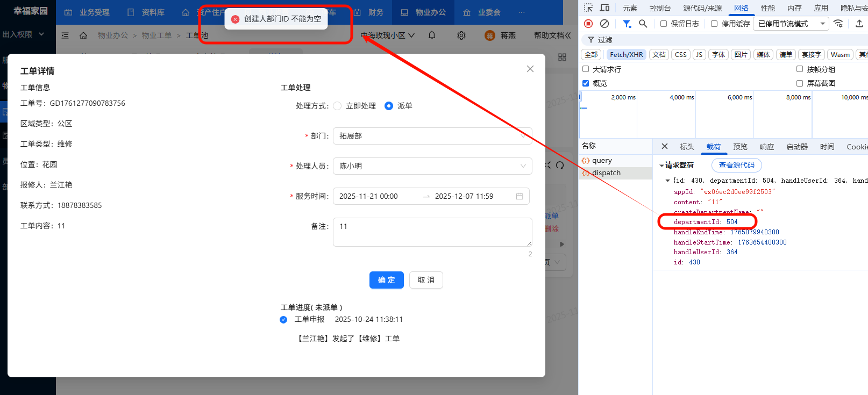The height and width of the screenshot is (395, 868).
Task: Toggle the device toolbar icon
Action: tap(605, 8)
